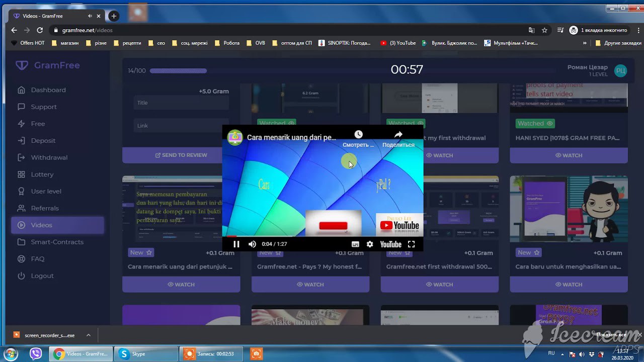
Task: Click the Watched badge on HANI SYED card
Action: (x=534, y=123)
